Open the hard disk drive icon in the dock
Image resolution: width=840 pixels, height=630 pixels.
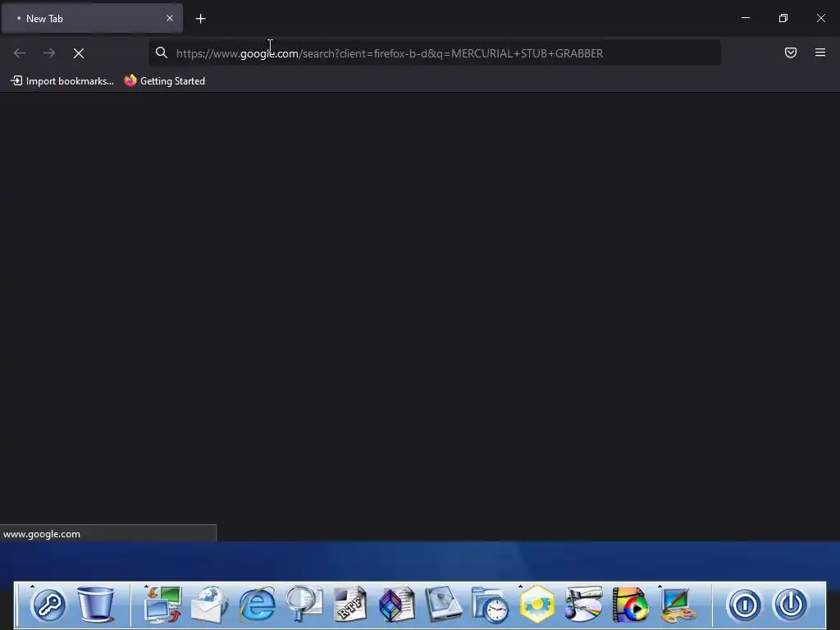click(x=444, y=605)
